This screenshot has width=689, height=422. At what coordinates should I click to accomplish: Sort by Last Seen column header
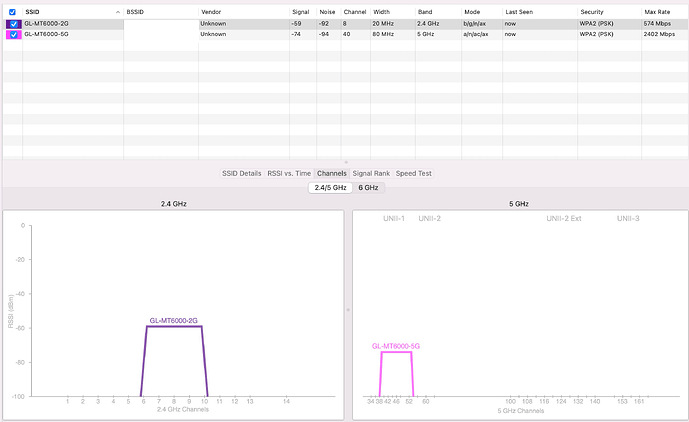(x=519, y=12)
